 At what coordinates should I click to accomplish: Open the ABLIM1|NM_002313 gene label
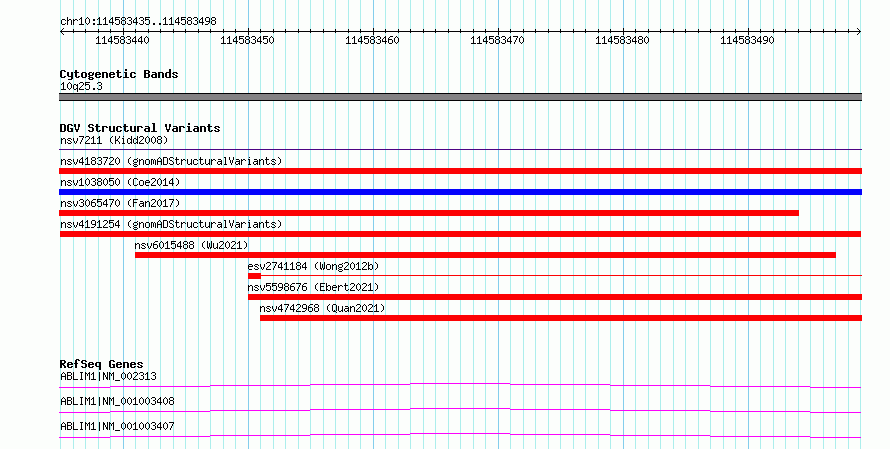(x=108, y=376)
